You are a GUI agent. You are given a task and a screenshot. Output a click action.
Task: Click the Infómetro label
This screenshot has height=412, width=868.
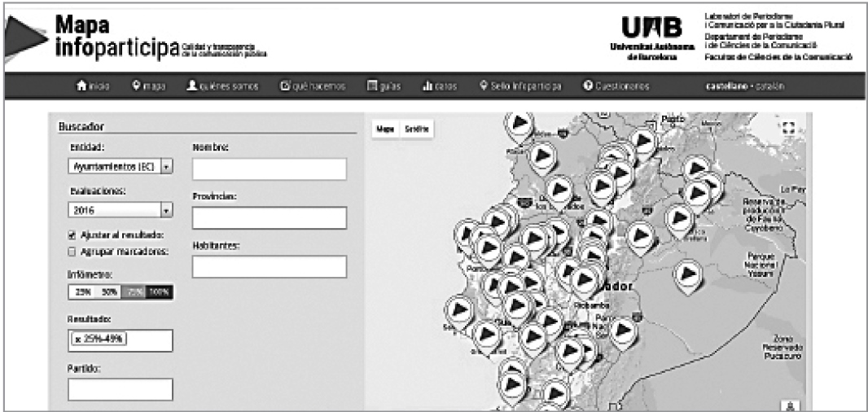coord(90,274)
